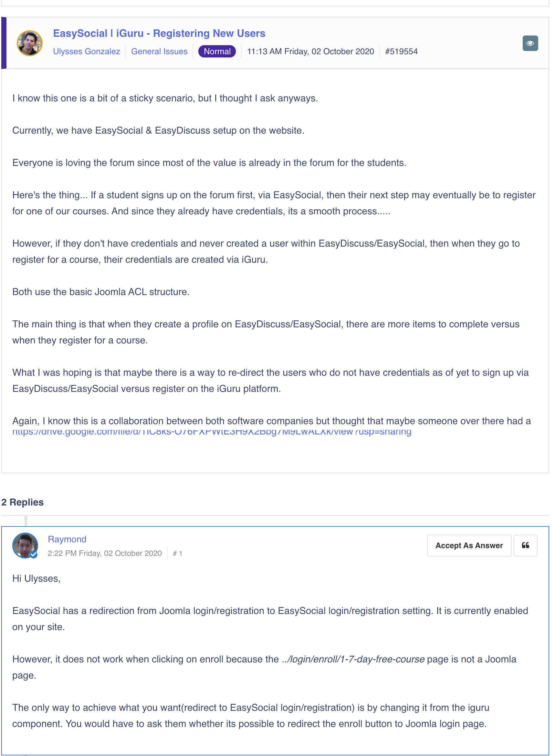
Task: Click the italic login/enroll path text
Action: point(353,659)
